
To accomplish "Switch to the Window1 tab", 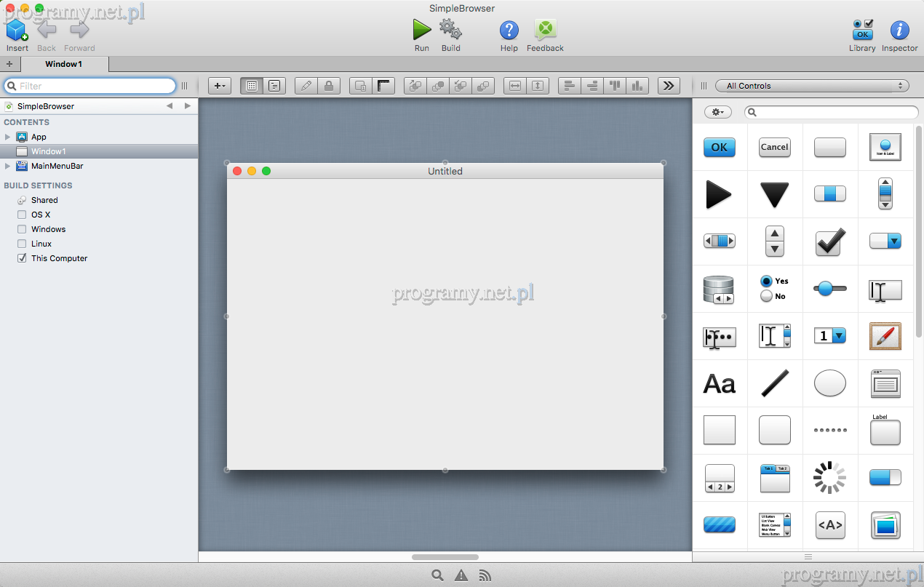I will (x=64, y=64).
